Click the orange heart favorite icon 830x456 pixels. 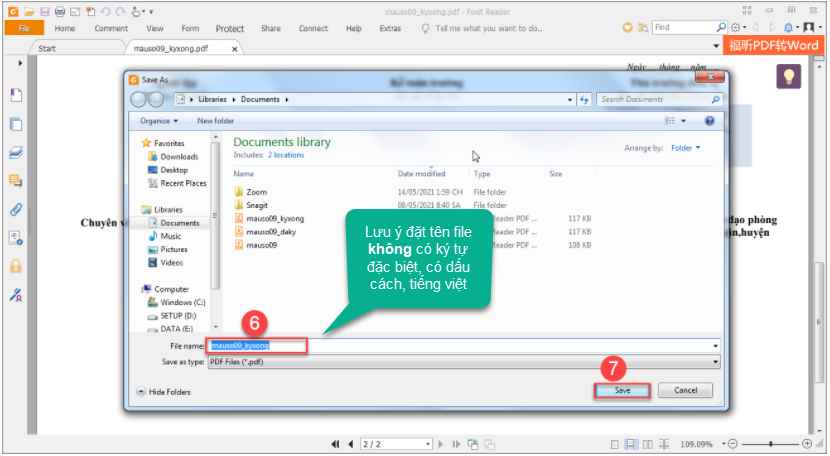(x=627, y=28)
